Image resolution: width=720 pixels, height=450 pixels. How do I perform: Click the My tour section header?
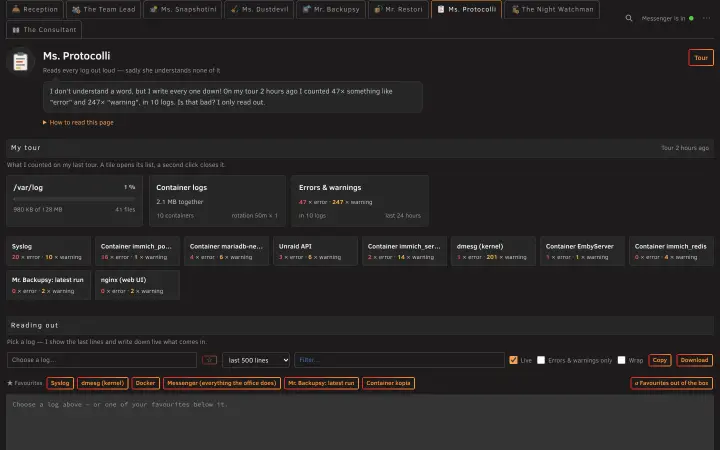(x=360, y=148)
